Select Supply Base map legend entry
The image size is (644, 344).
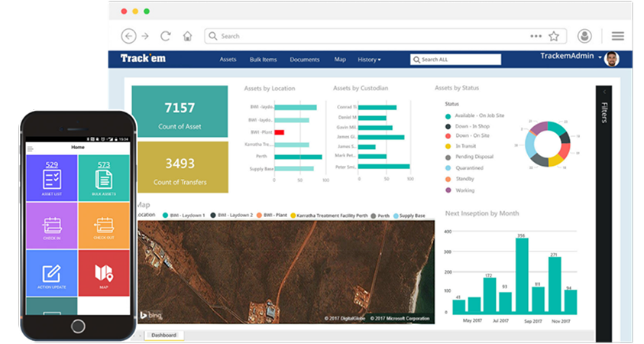[409, 216]
